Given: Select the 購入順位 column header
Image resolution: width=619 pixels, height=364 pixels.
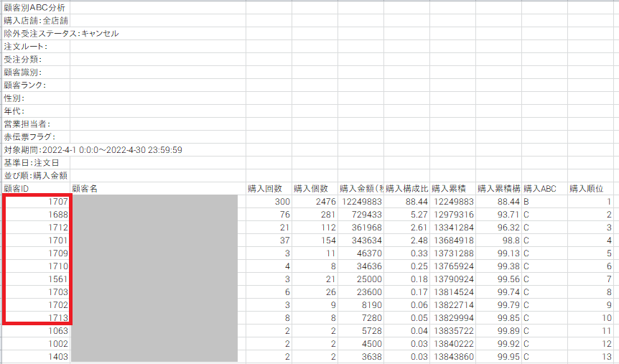Looking at the screenshot, I should (x=590, y=189).
